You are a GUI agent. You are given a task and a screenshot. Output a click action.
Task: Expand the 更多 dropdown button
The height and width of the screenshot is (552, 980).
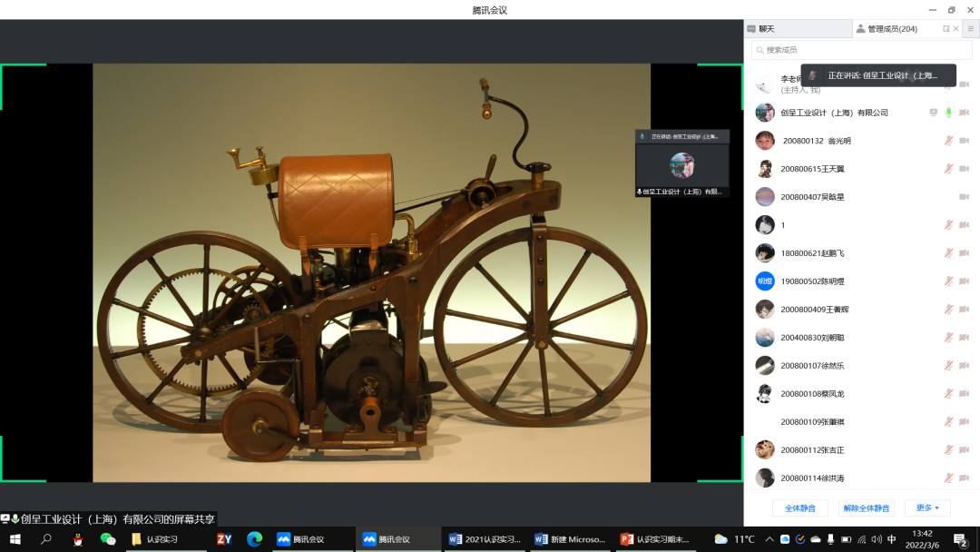927,508
